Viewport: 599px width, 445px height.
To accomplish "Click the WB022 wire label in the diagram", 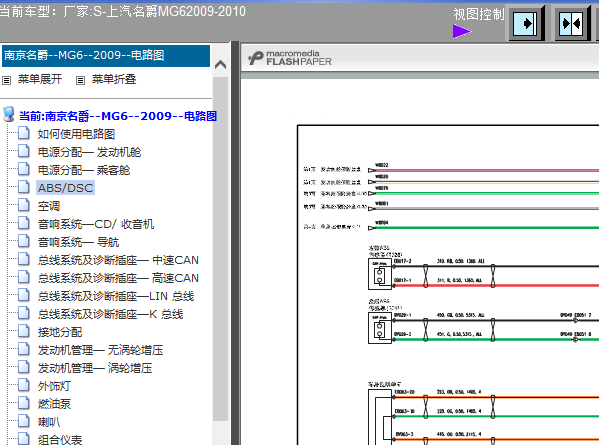I will 382,165.
